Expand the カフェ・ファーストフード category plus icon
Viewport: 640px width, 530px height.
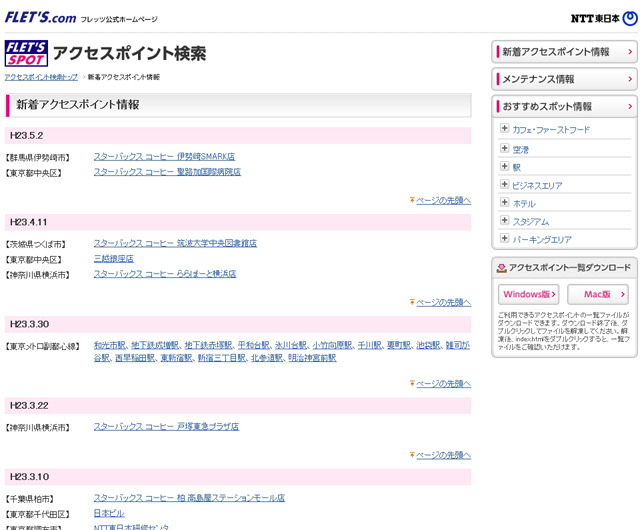[504, 128]
